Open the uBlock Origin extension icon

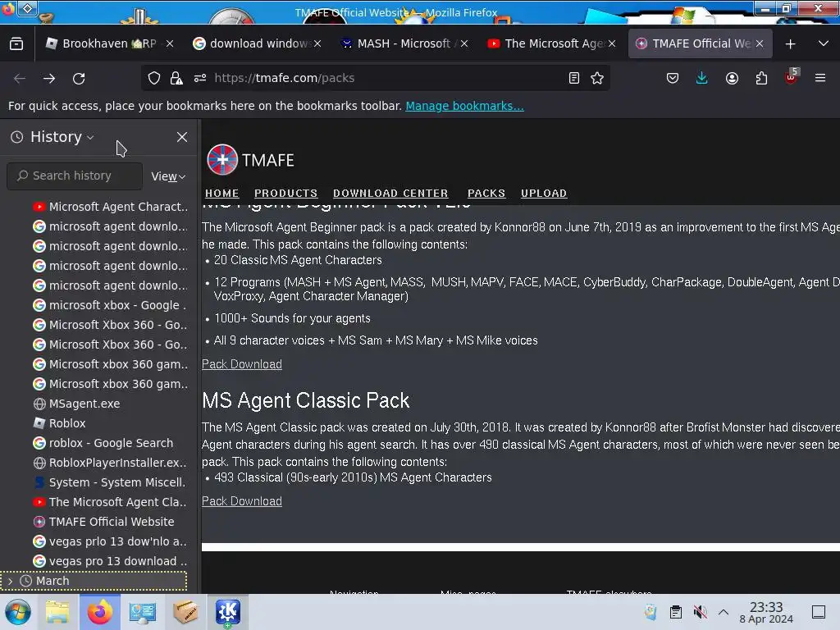click(x=792, y=78)
